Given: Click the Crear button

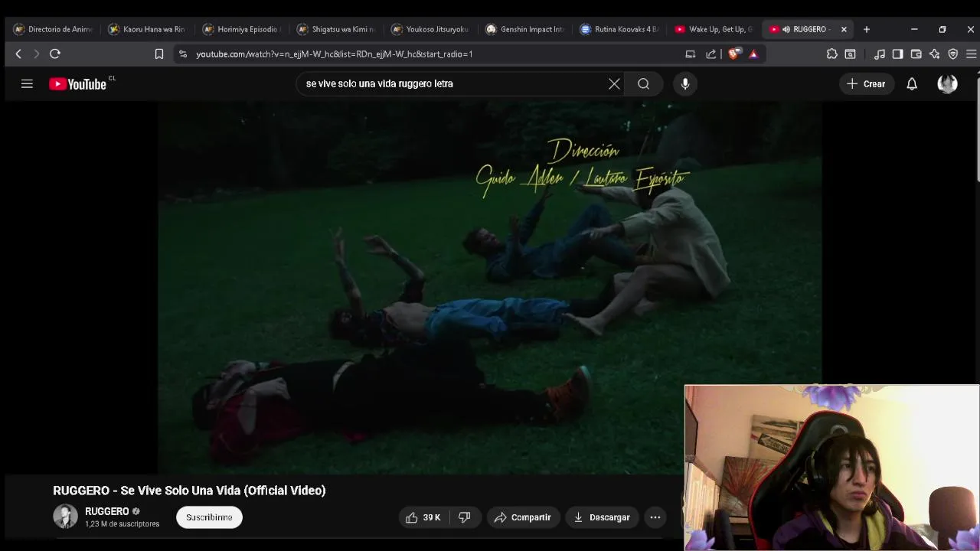Looking at the screenshot, I should point(866,83).
